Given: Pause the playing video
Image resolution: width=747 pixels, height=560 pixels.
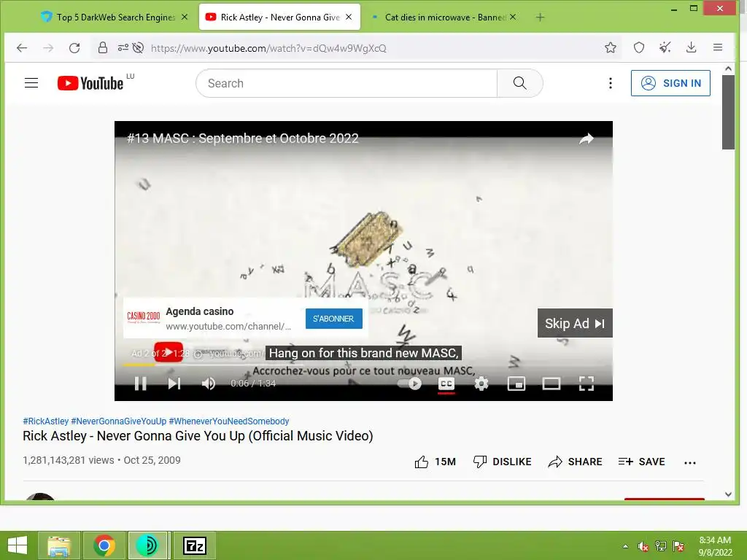Looking at the screenshot, I should click(141, 384).
